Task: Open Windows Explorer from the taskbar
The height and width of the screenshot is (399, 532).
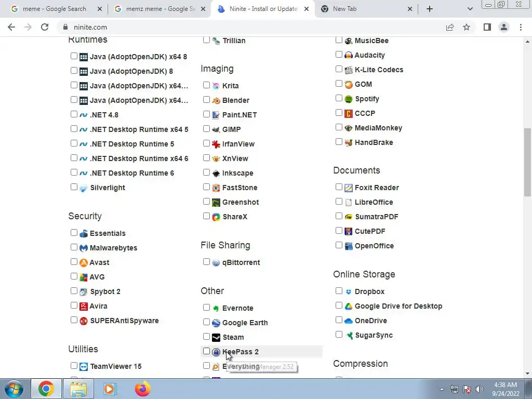Action: click(x=78, y=389)
